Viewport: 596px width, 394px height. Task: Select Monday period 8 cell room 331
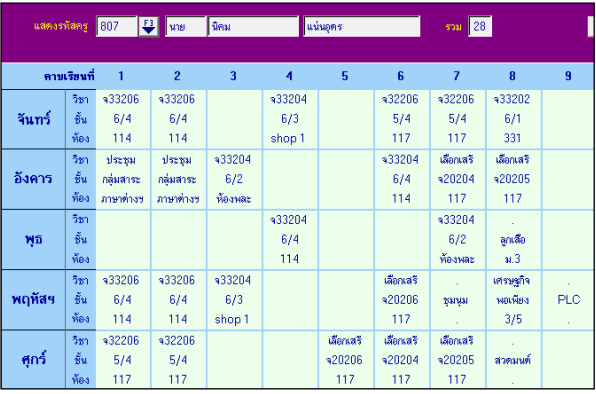pos(513,119)
